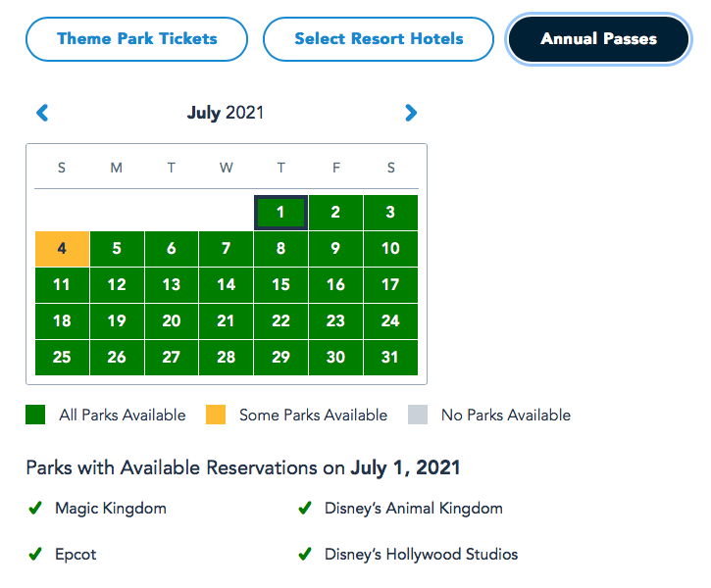Click the green checkmark beside Magic Kingdom
Viewport: 711px width, 588px height.
(35, 509)
